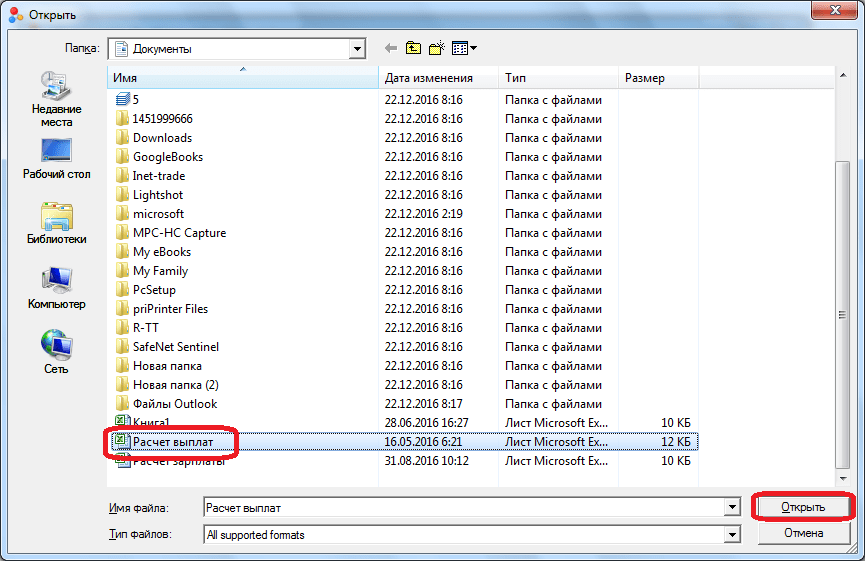Create a new folder with toolbar icon
This screenshot has width=865, height=561.
(437, 47)
